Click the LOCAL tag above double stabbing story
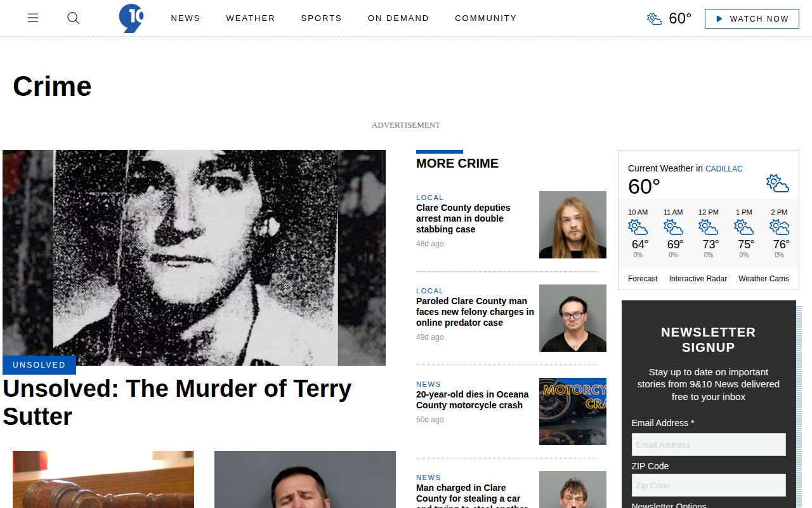 tap(430, 197)
